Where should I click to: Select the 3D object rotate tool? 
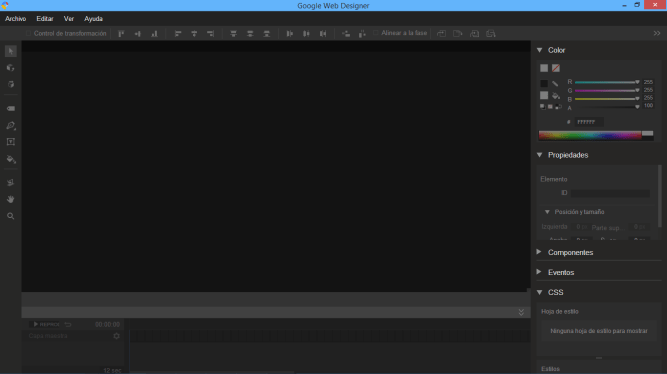(11, 68)
